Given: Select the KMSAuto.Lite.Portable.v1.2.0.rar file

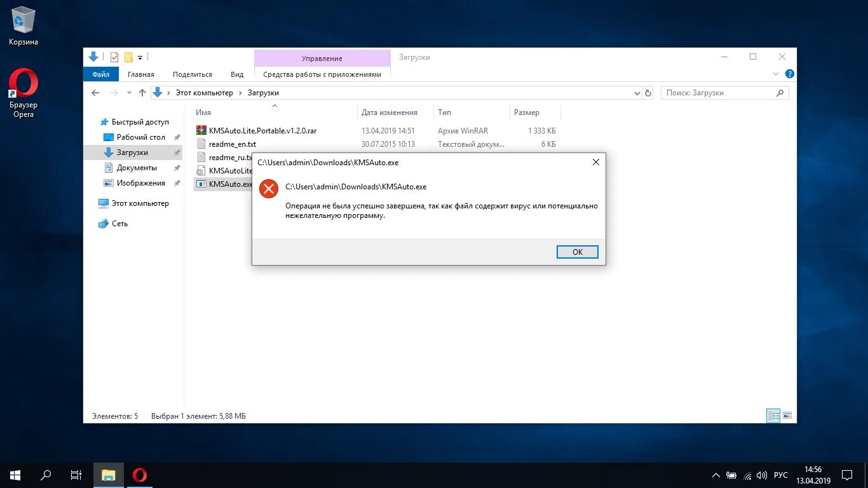Looking at the screenshot, I should point(262,130).
